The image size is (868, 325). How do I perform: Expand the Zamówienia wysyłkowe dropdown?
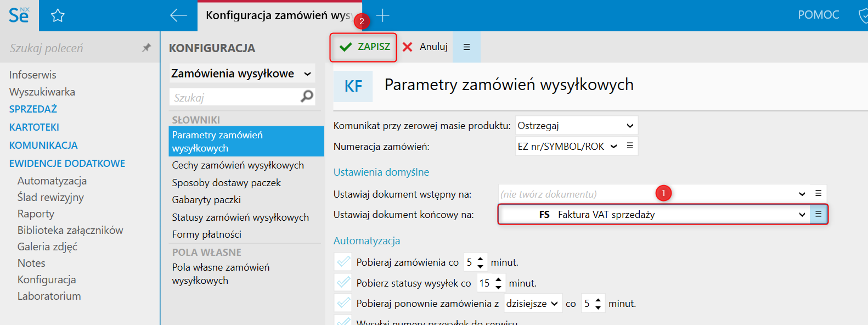[242, 74]
